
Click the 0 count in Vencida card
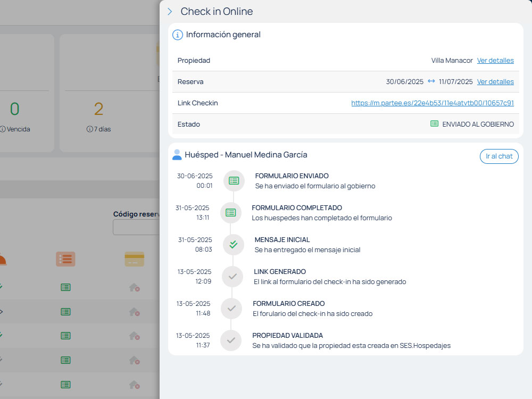[14, 109]
